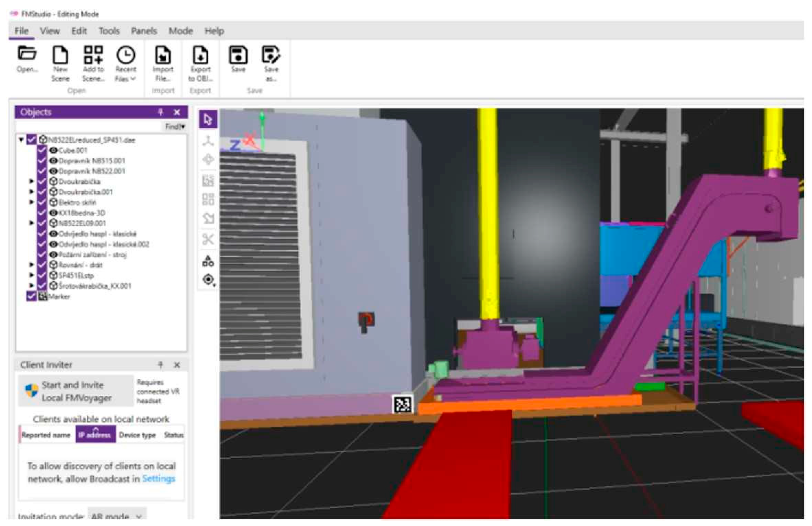Viewport: 812px width, 526px height.
Task: Pin the Objects panel
Action: pyautogui.click(x=161, y=112)
